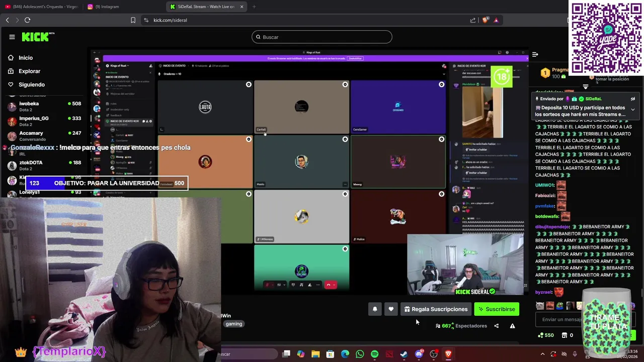
Task: Open File Explorer from taskbar
Action: (315, 354)
